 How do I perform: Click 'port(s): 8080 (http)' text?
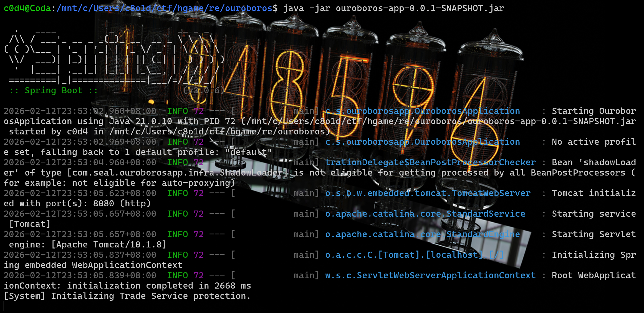98,204
